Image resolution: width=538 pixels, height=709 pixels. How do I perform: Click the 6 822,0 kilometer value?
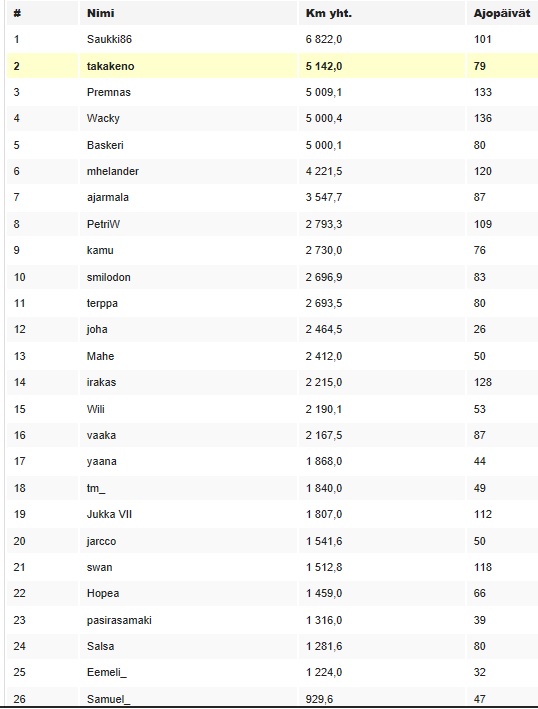click(324, 39)
